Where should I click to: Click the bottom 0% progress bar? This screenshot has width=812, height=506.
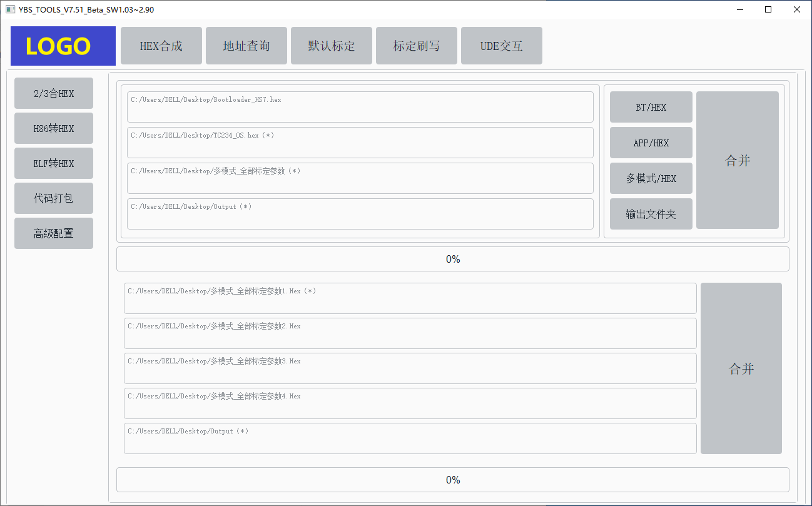(453, 480)
